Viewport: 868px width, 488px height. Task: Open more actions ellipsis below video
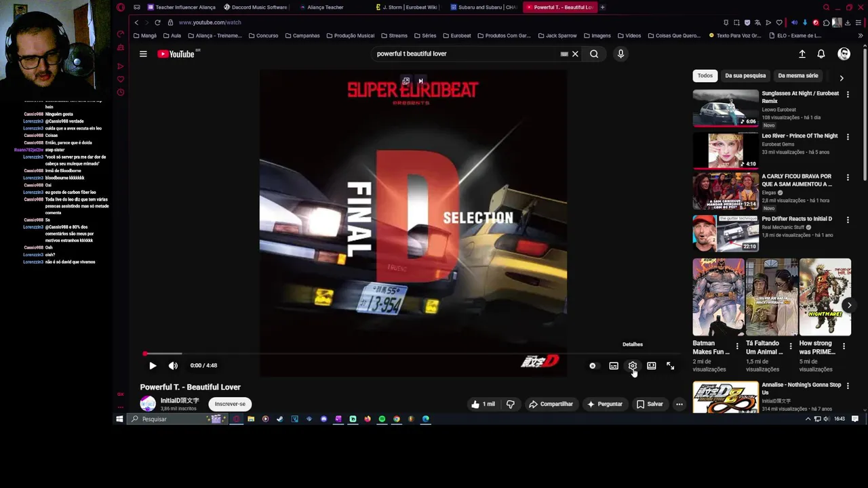[679, 404]
